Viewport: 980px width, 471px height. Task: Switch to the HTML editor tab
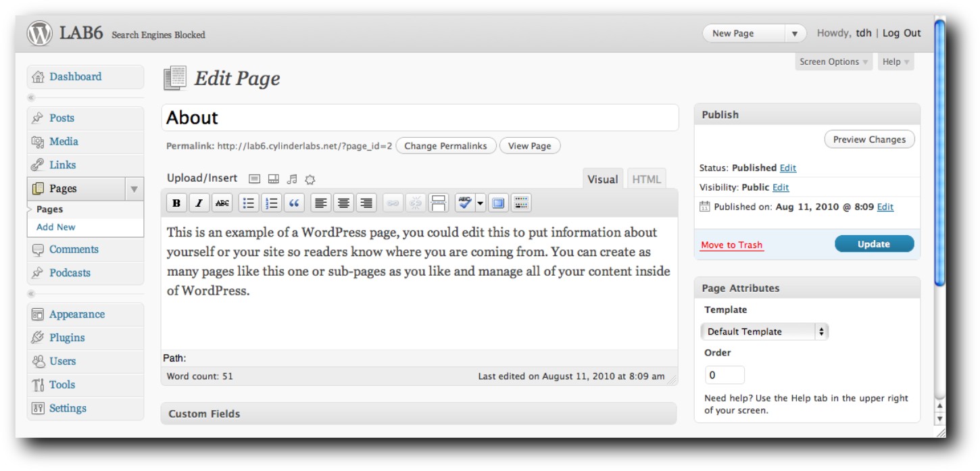point(646,179)
